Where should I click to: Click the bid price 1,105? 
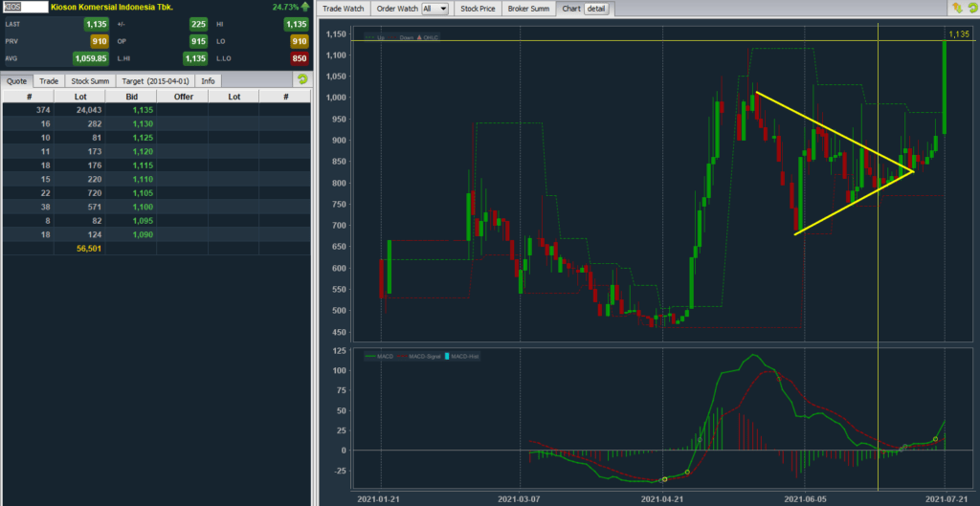(143, 193)
